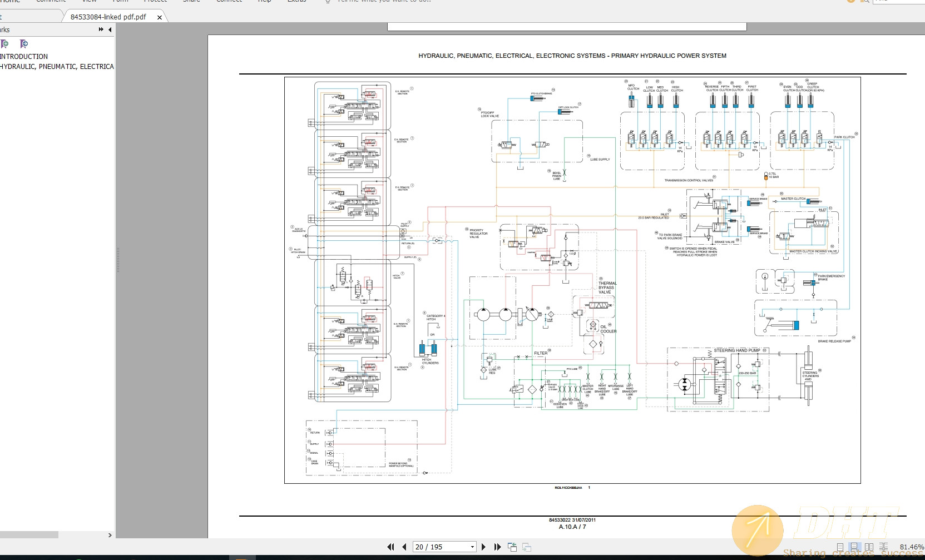Close the 84533084-linked pdf.pdf tab

coord(160,17)
